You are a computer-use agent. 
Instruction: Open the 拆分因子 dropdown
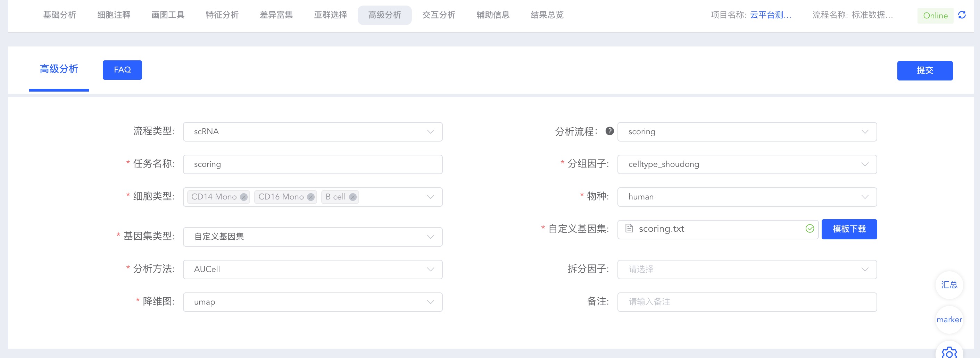coord(747,270)
